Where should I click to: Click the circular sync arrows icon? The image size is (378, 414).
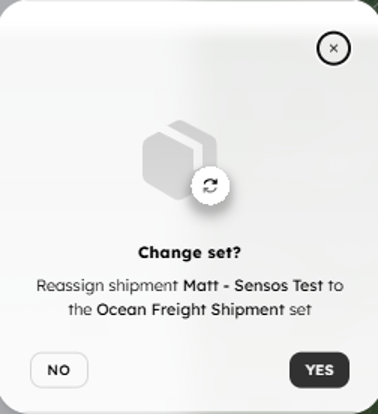point(210,186)
